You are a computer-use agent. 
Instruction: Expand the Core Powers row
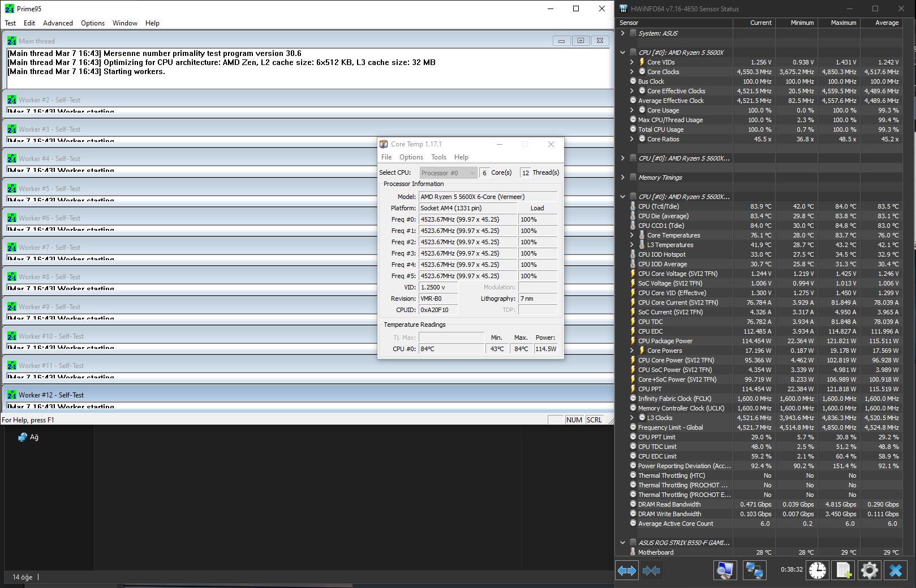632,351
